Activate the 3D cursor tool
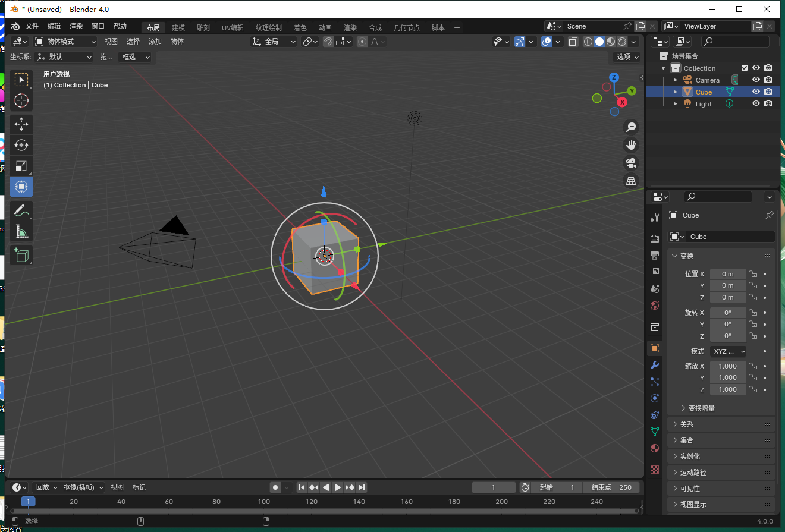 point(21,101)
